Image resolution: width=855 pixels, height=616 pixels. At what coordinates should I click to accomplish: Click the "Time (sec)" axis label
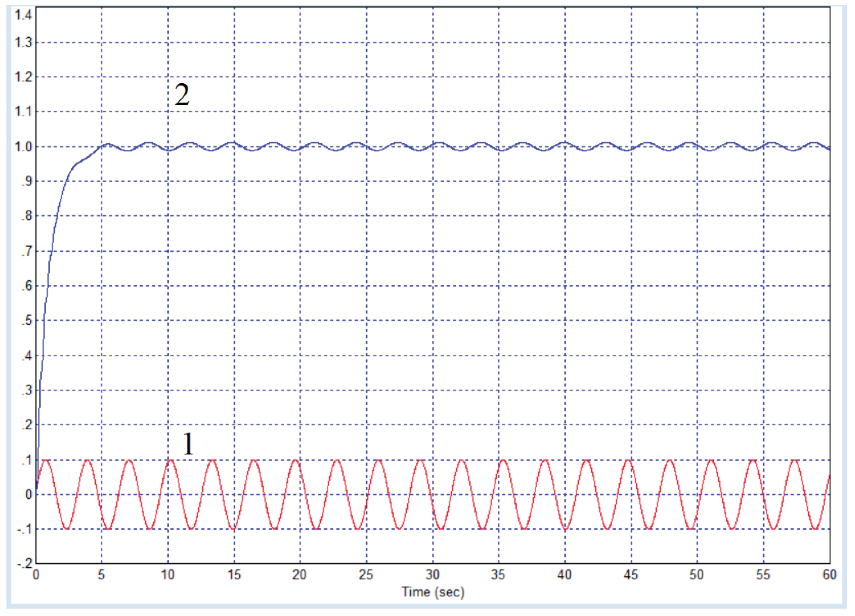click(x=433, y=592)
